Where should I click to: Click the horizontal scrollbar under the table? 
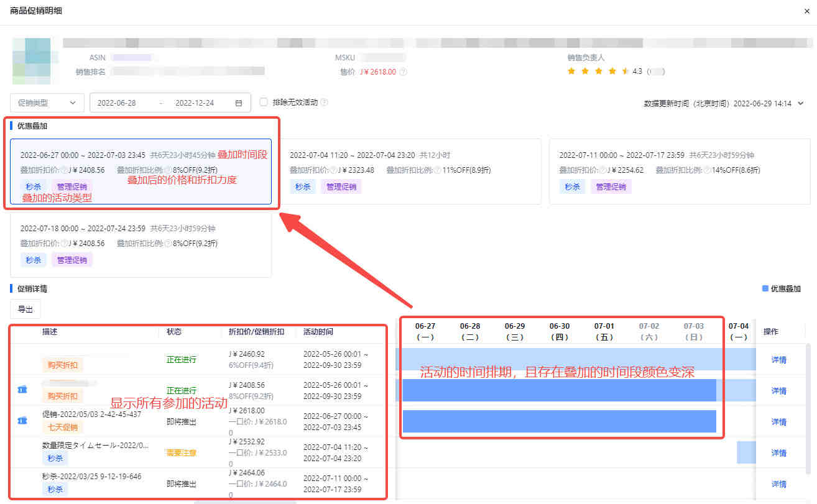coord(246,502)
